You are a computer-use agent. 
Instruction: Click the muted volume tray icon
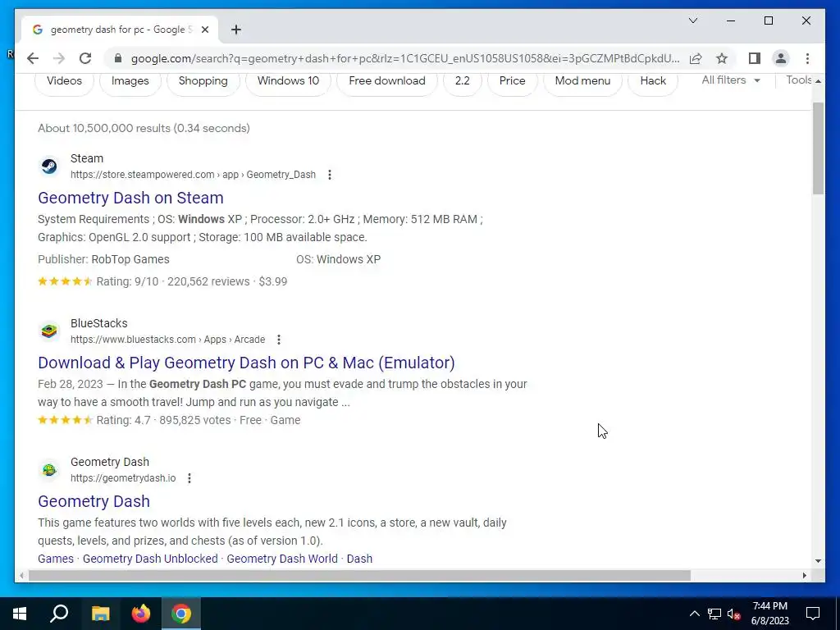pos(734,614)
